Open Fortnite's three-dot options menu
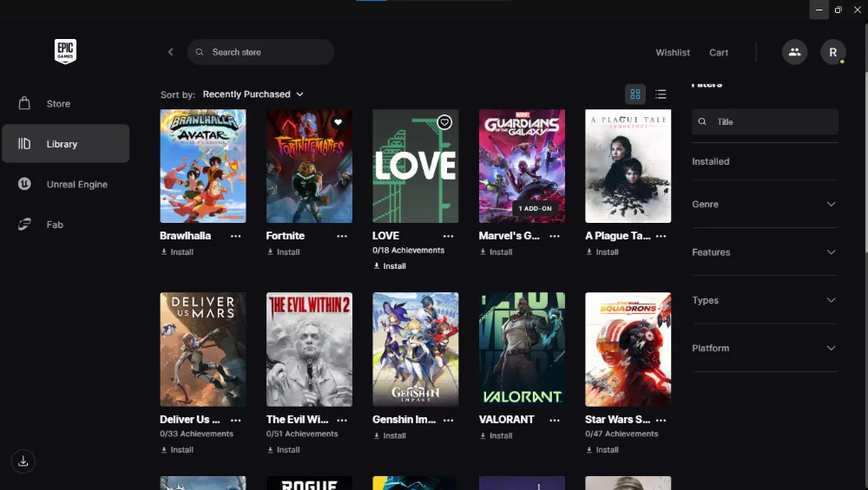This screenshot has height=490, width=868. (342, 236)
